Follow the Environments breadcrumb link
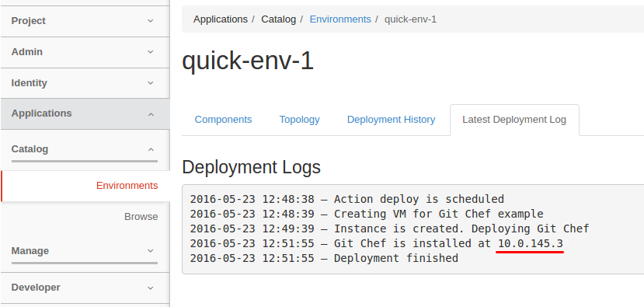644x307 pixels. [340, 19]
